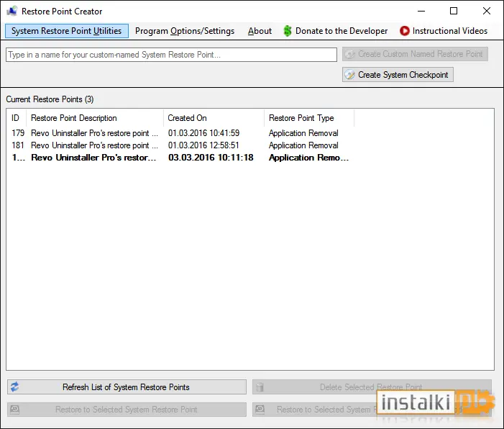Click the bold 'Application Remo...' type cell

click(x=308, y=158)
